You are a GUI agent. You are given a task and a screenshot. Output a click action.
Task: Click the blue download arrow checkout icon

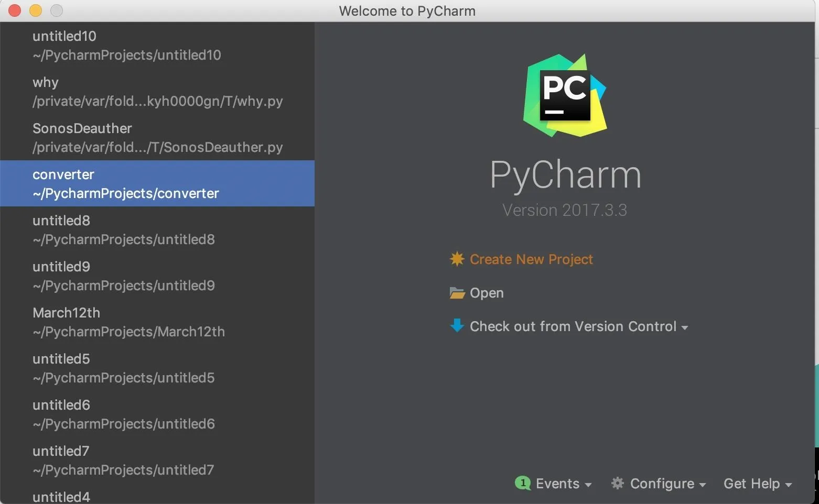457,325
